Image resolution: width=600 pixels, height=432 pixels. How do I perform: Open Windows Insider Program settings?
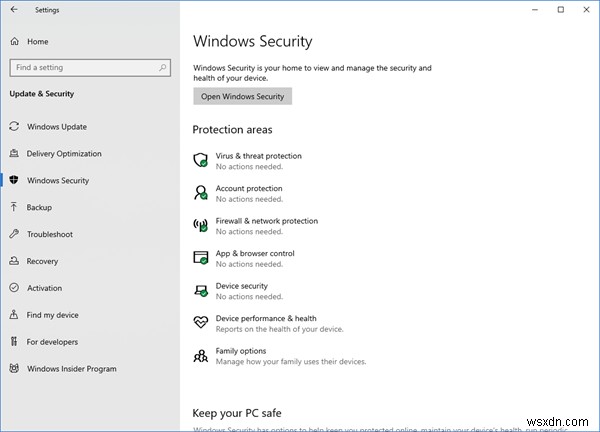(72, 368)
